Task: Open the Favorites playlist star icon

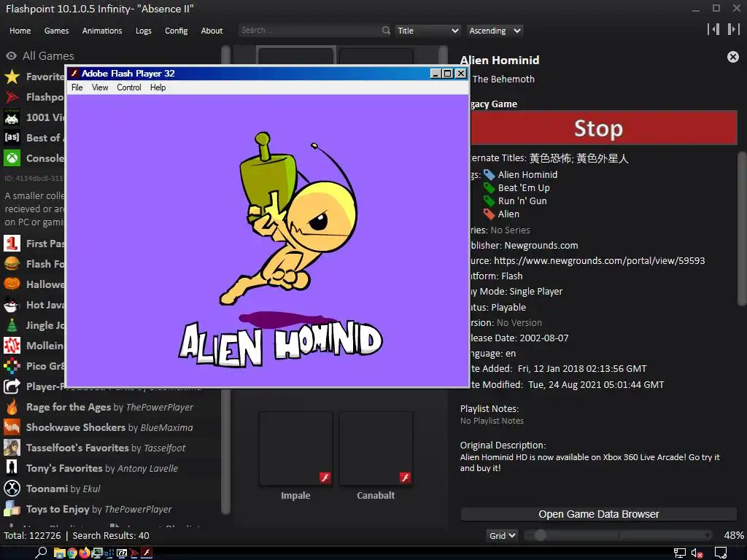Action: click(12, 76)
